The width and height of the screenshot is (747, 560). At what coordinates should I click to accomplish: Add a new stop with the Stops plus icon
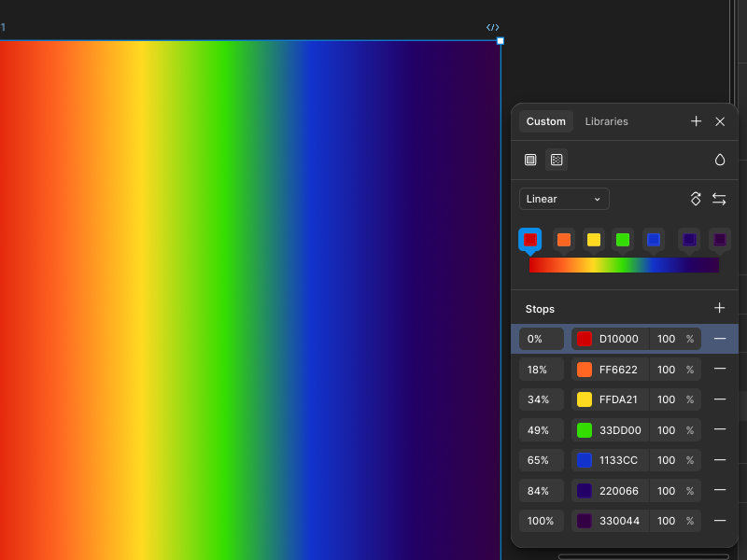click(719, 308)
